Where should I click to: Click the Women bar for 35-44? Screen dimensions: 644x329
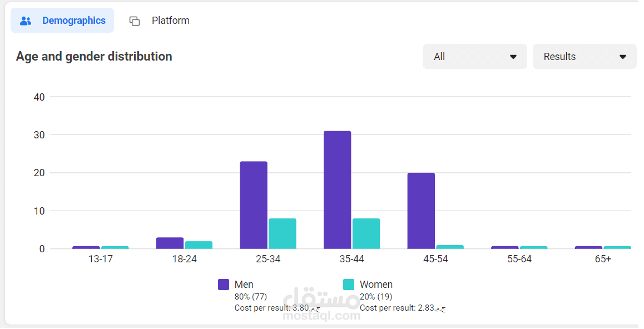pos(366,233)
